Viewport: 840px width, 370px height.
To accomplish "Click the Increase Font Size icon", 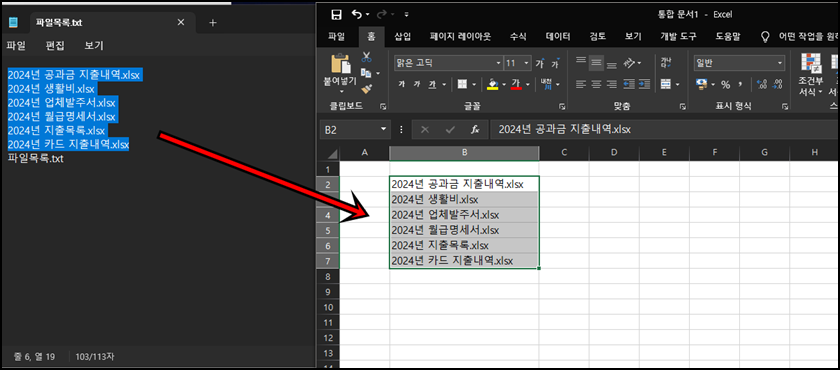I will point(540,63).
